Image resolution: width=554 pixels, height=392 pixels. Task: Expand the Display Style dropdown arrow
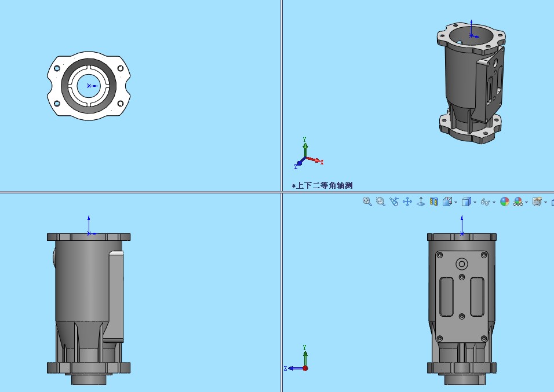tap(475, 202)
